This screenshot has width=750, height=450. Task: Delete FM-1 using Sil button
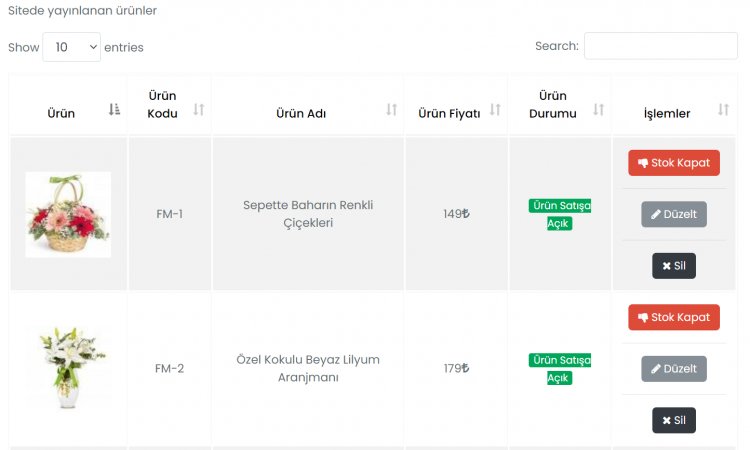tap(673, 266)
